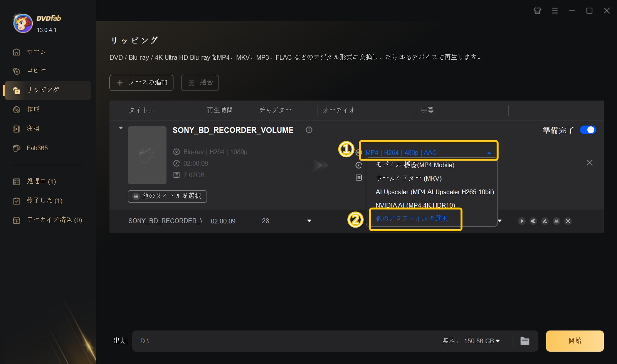617x364 pixels.
Task: Expand the subtitle dropdown in the title row
Action: 500,221
